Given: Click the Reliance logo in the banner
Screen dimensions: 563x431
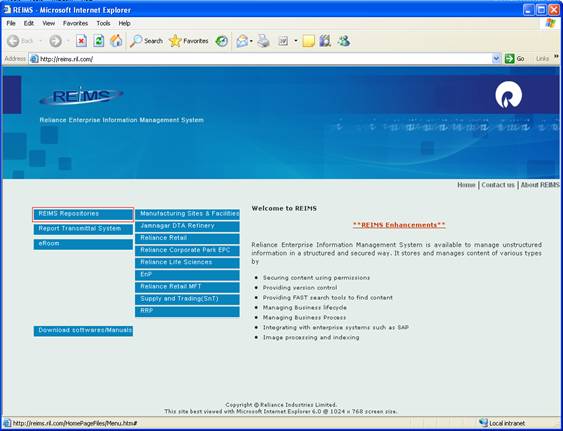Looking at the screenshot, I should 508,94.
